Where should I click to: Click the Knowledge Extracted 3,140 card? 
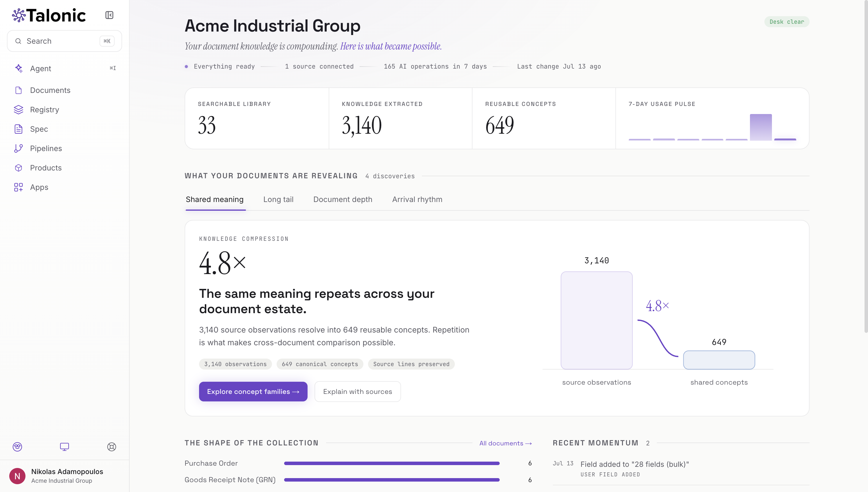pos(400,118)
